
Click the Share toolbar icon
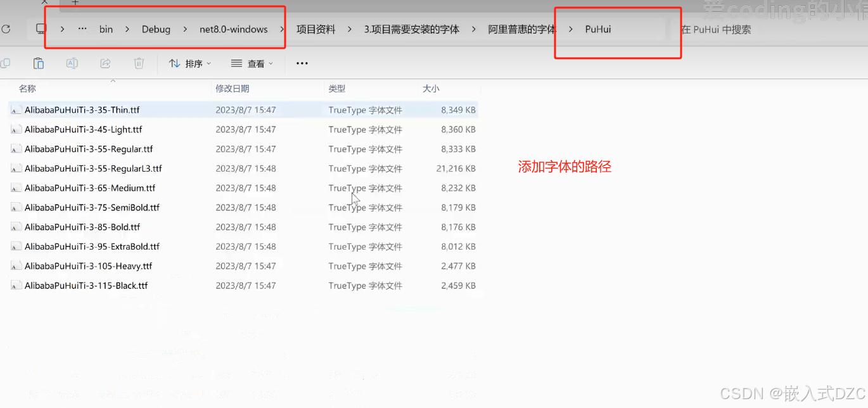click(x=106, y=63)
